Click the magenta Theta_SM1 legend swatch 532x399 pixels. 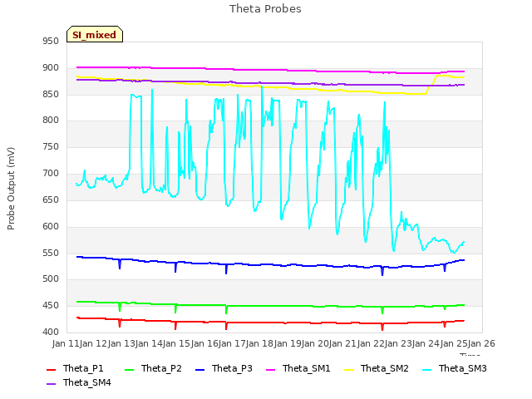(270, 369)
